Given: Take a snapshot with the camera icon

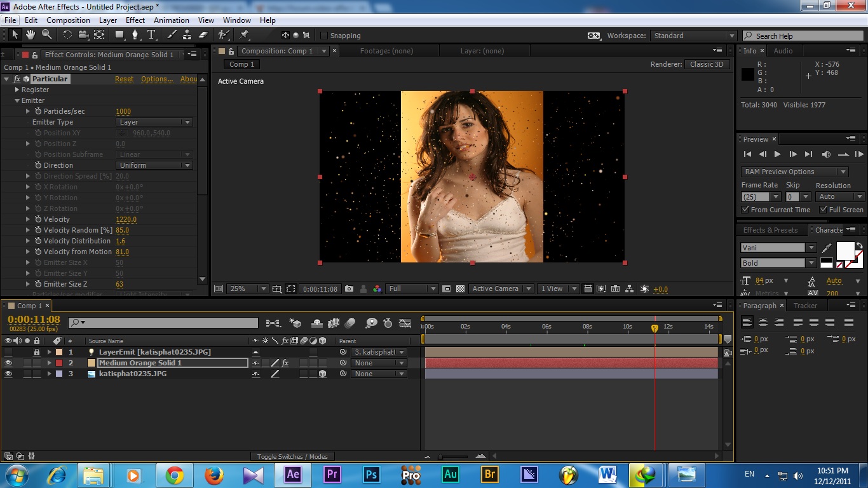Looking at the screenshot, I should pyautogui.click(x=349, y=288).
